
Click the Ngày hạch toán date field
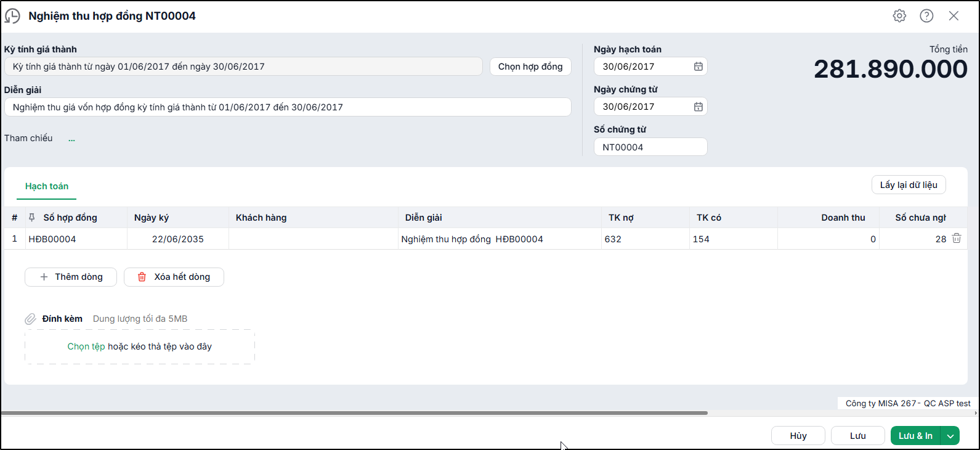point(650,67)
